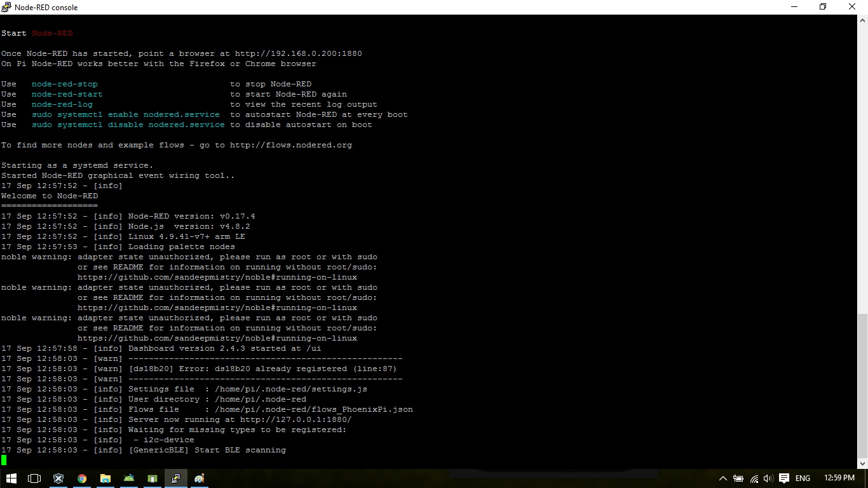Open Wi-Fi networks from the system tray
This screenshot has height=488, width=868.
click(x=754, y=478)
